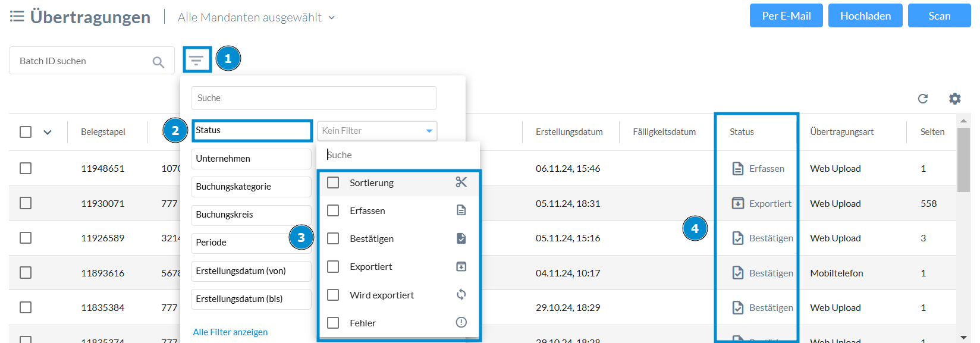Open the Alle Filter anzeigen link
This screenshot has height=343, width=980.
point(230,332)
